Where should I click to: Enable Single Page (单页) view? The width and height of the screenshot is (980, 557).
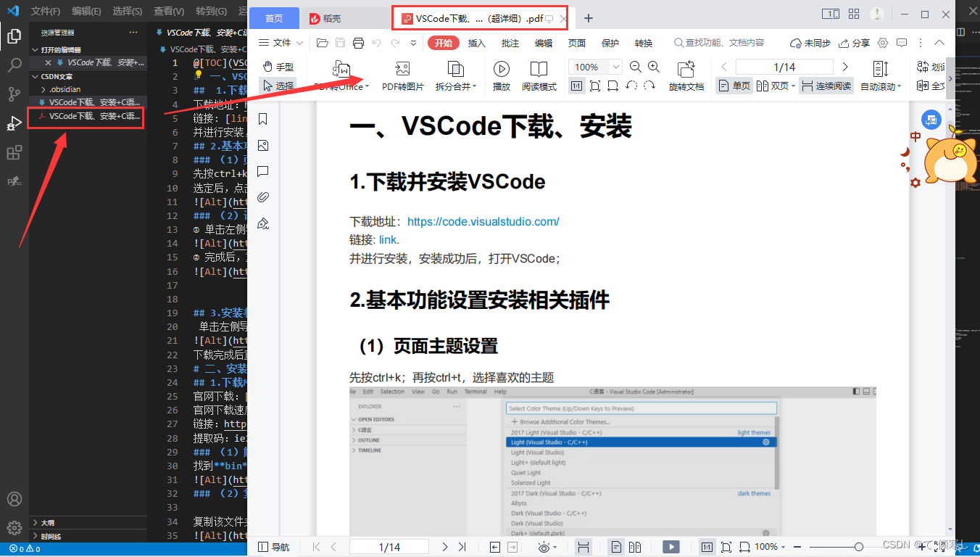click(x=734, y=86)
